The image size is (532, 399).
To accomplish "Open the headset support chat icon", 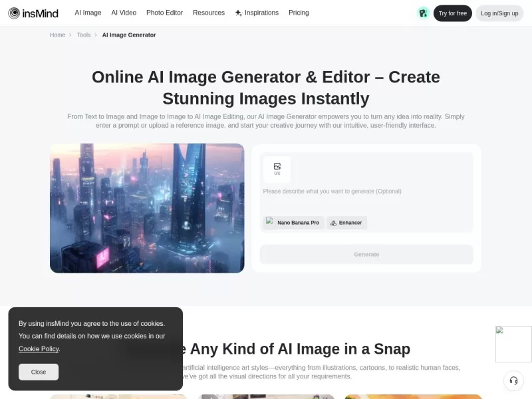I will [513, 380].
